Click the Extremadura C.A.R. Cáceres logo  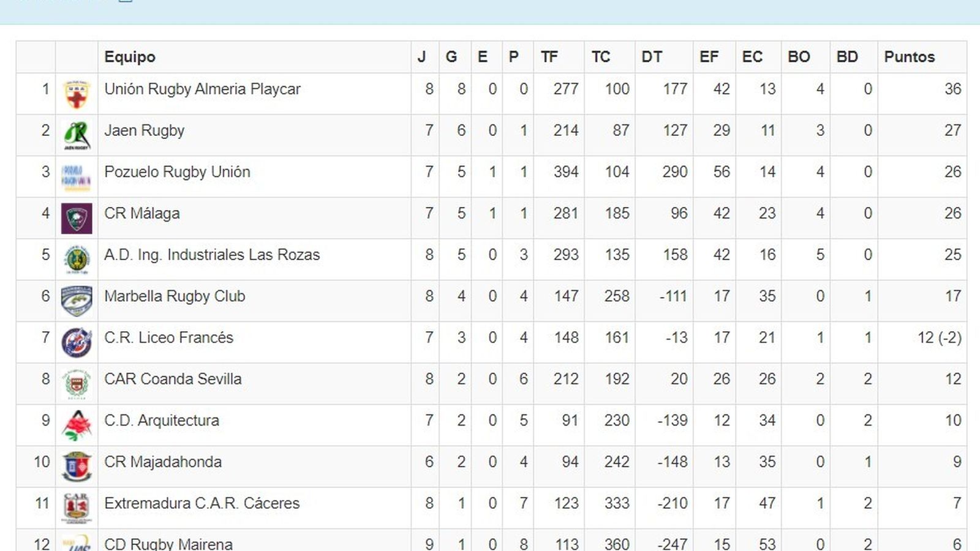(x=77, y=508)
